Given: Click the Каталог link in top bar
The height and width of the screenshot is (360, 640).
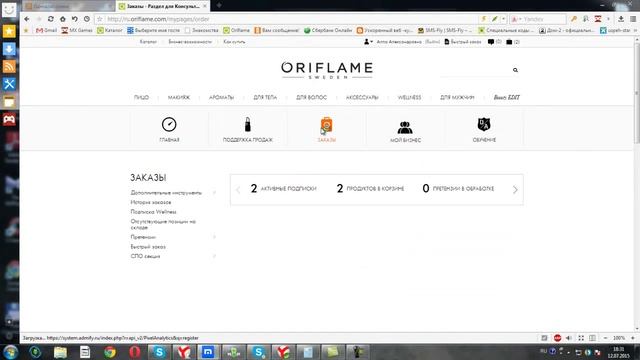Looking at the screenshot, I should tap(148, 42).
